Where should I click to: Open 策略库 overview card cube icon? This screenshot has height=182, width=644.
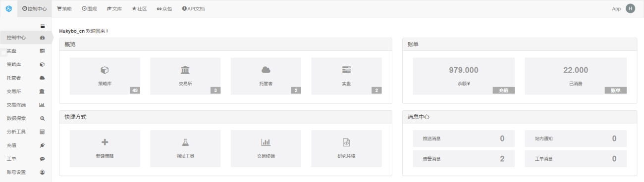coord(105,70)
